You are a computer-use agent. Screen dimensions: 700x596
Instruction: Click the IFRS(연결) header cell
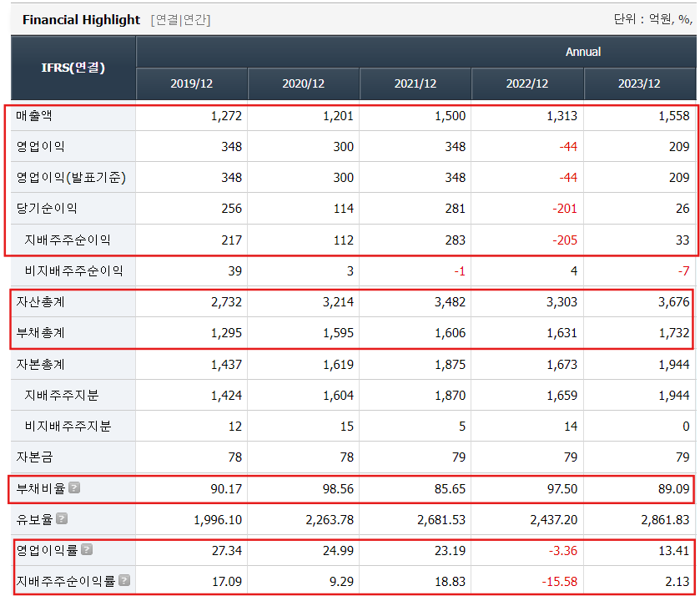(73, 68)
